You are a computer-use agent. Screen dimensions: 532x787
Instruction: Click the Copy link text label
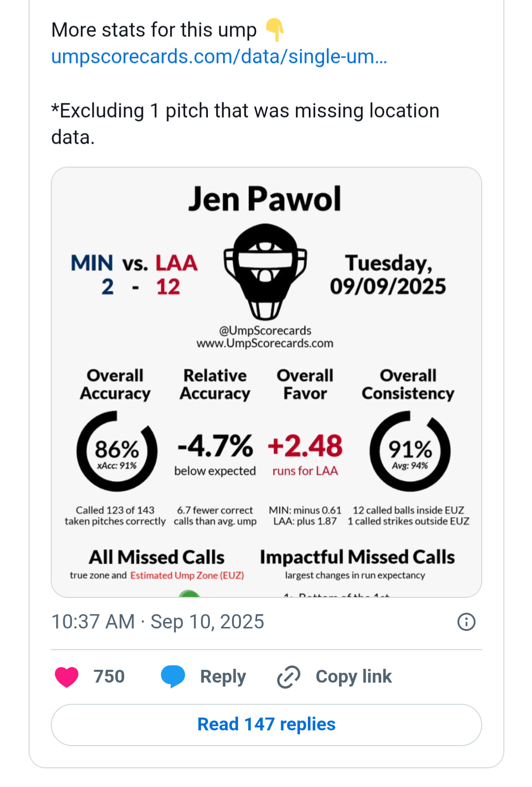(354, 677)
